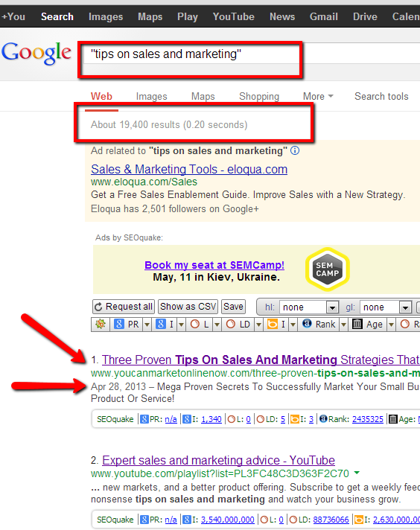
Task: Expand the L parameter dropdown arrow
Action: 217,325
